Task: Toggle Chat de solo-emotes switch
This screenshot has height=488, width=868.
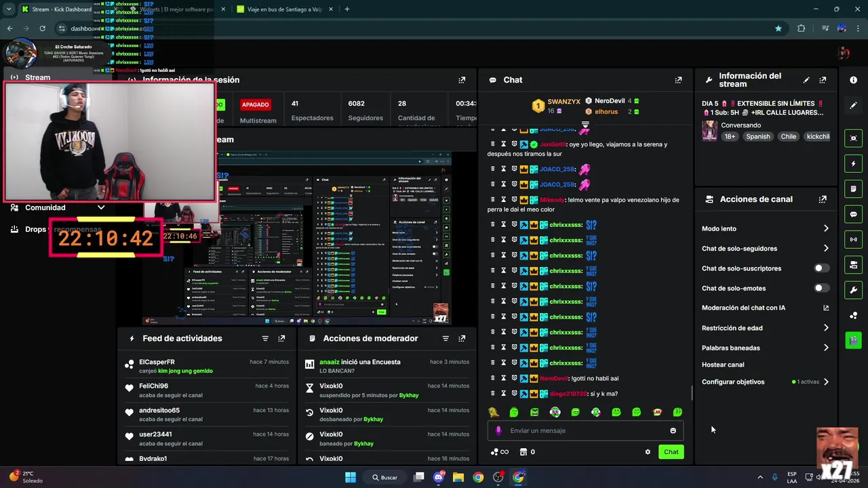Action: click(x=821, y=288)
